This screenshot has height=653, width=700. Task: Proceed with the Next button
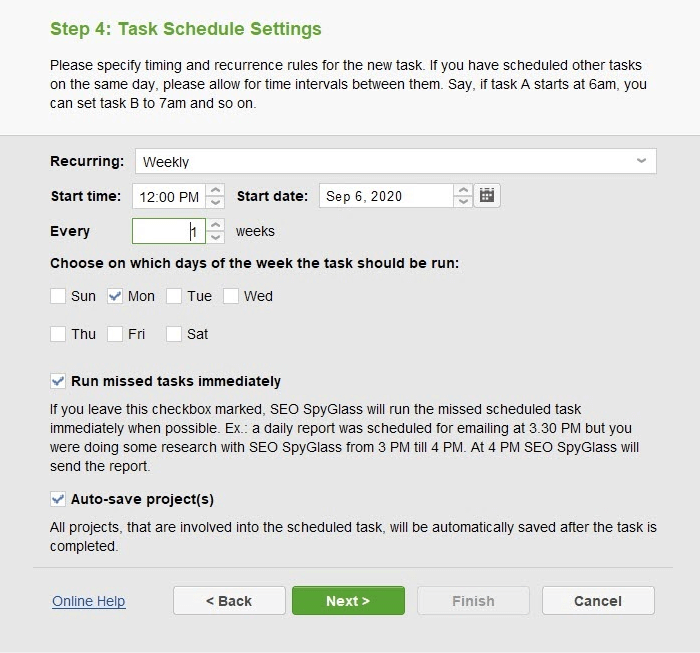pos(348,601)
